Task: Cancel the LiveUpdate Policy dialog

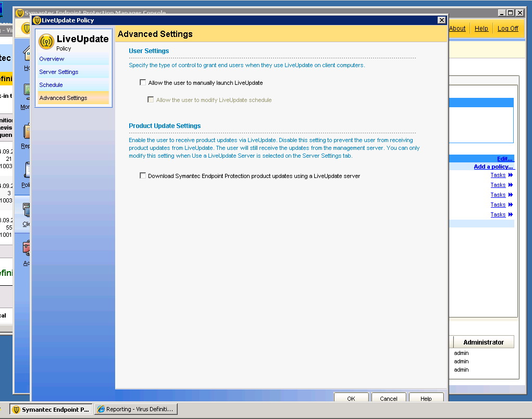Action: (389, 398)
